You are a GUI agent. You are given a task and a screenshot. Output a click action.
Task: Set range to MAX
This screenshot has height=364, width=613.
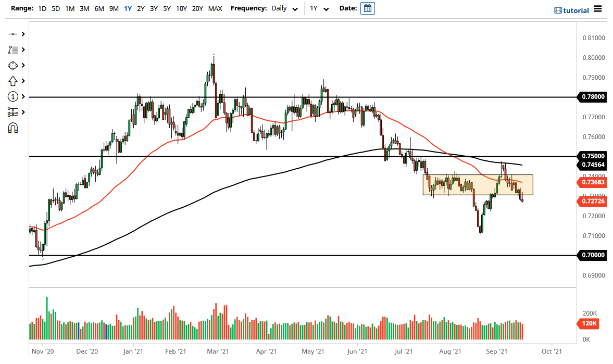[215, 8]
